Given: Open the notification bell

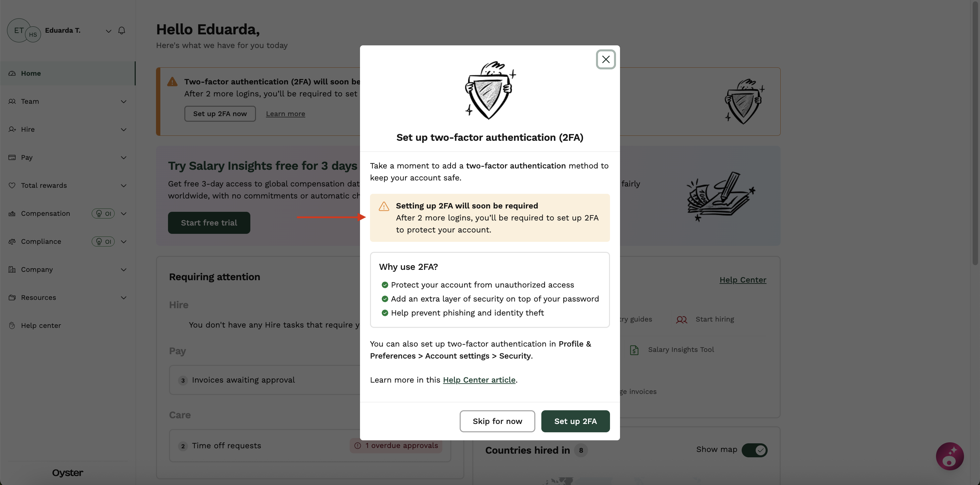Looking at the screenshot, I should pyautogui.click(x=121, y=30).
